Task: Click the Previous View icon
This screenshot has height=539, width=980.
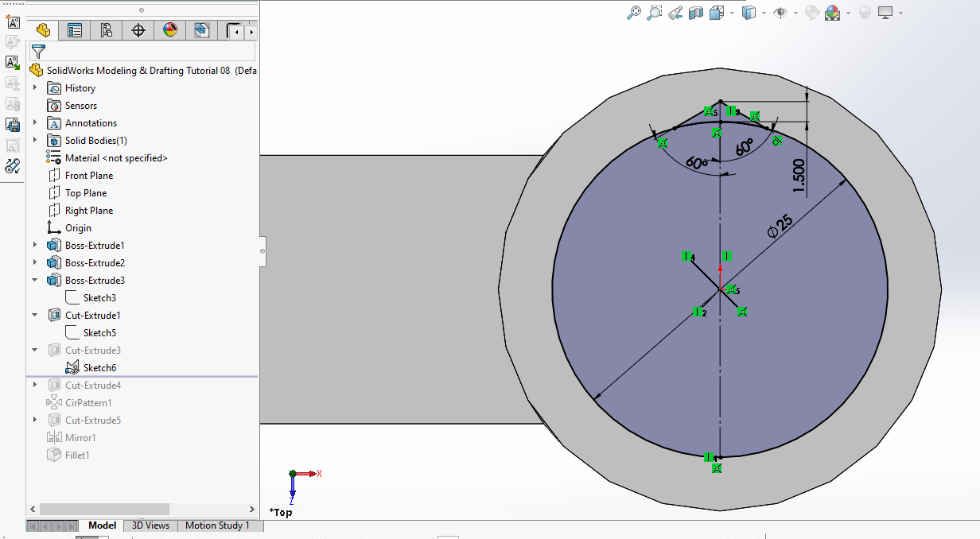Action: (x=675, y=13)
